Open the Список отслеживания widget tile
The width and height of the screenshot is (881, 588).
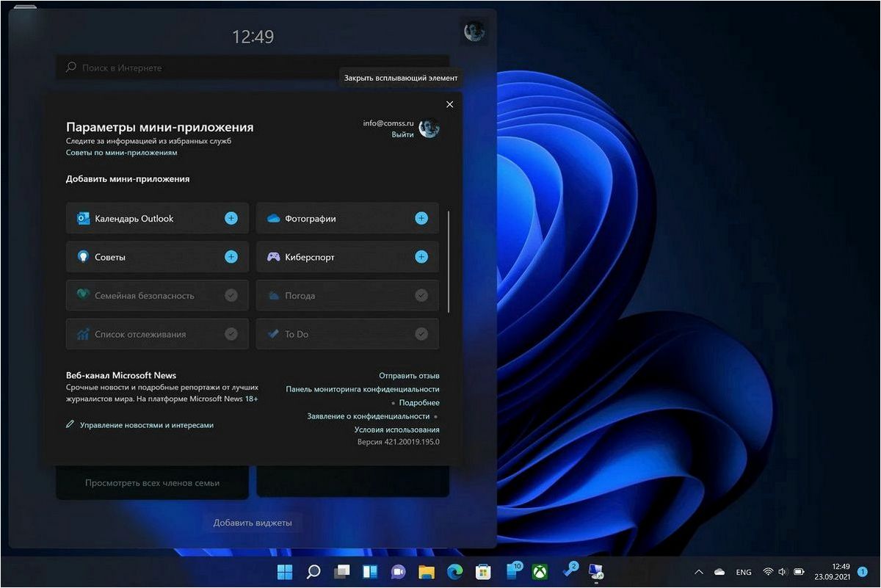(x=157, y=334)
